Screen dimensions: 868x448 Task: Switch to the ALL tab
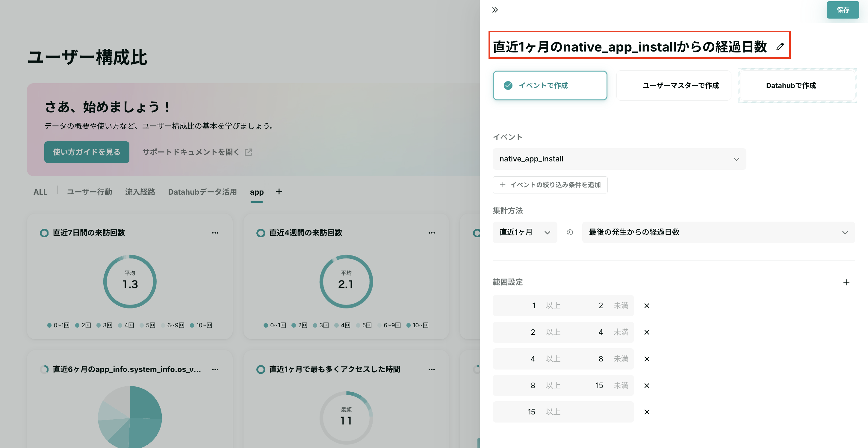pyautogui.click(x=40, y=192)
